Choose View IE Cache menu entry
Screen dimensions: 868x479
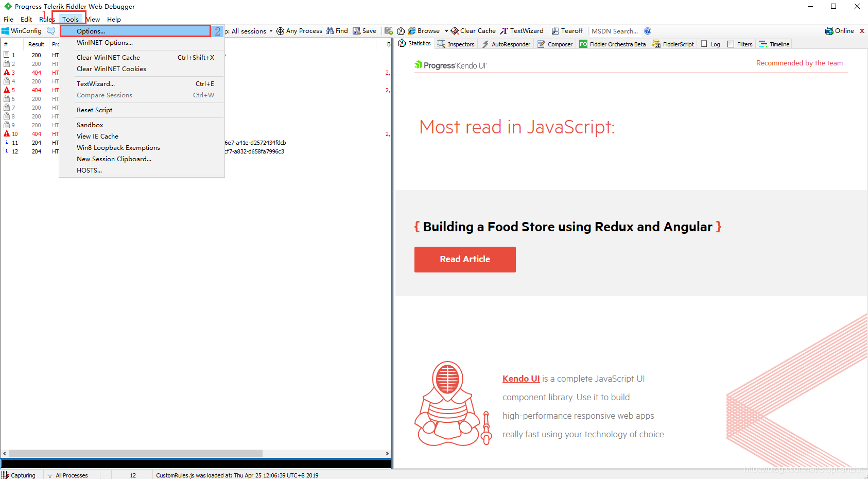(x=142, y=136)
